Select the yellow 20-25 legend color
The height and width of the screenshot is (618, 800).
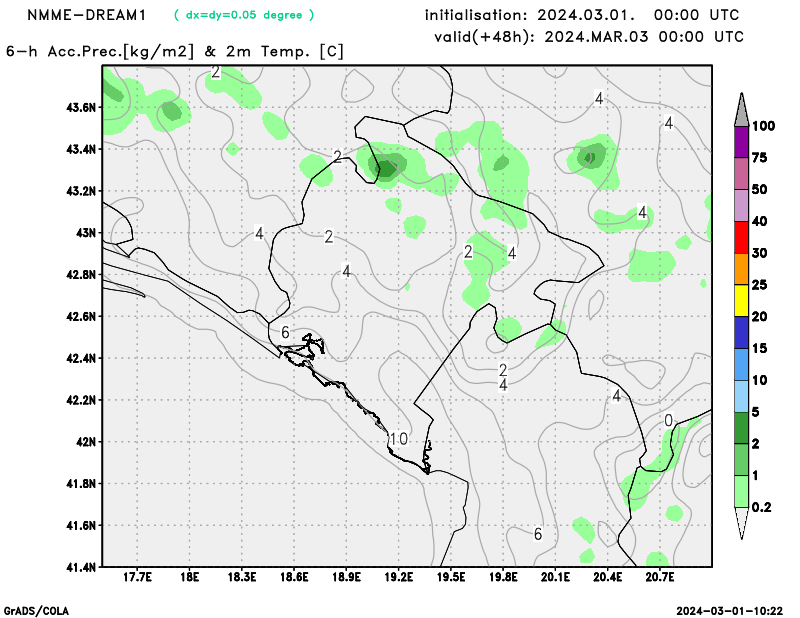click(x=741, y=301)
